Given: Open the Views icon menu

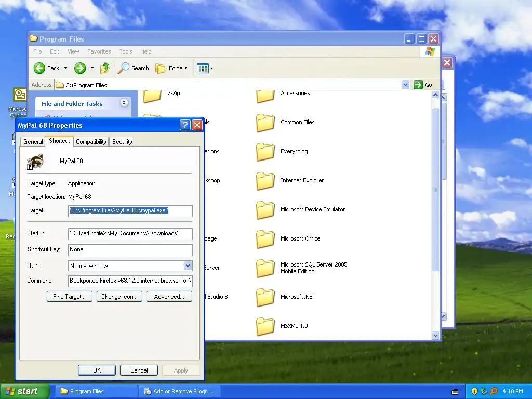Looking at the screenshot, I should [203, 68].
